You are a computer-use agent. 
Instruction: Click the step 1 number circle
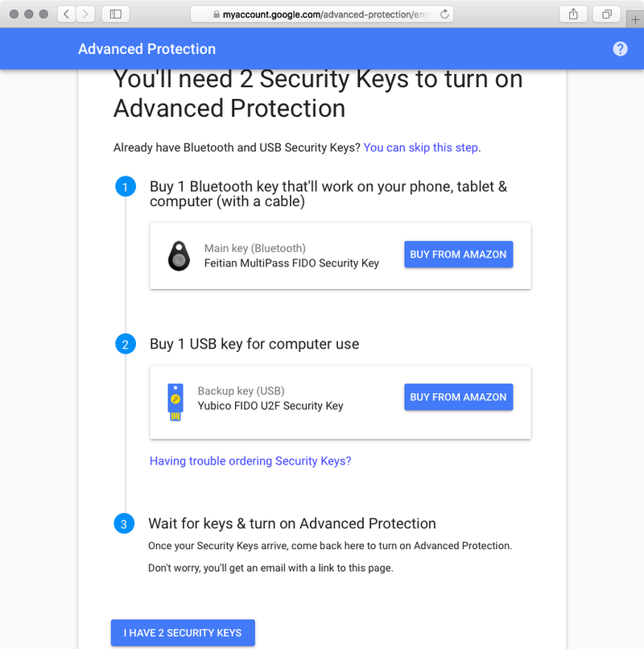coord(126,187)
